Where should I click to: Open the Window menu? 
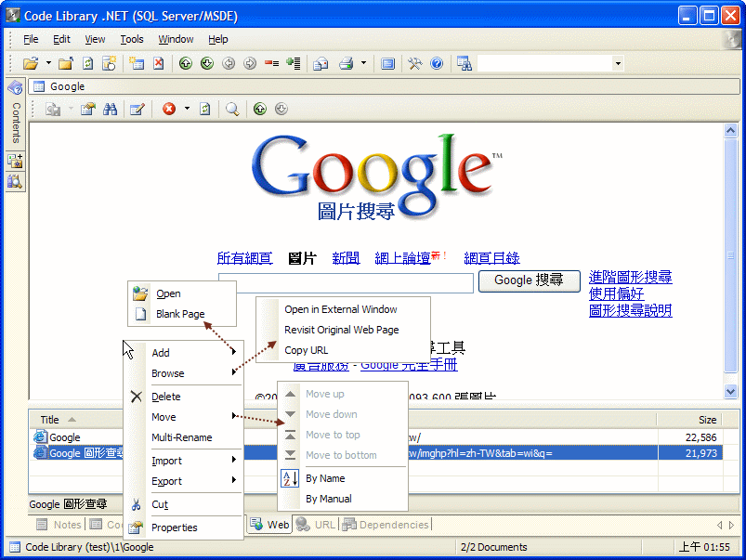pos(176,39)
